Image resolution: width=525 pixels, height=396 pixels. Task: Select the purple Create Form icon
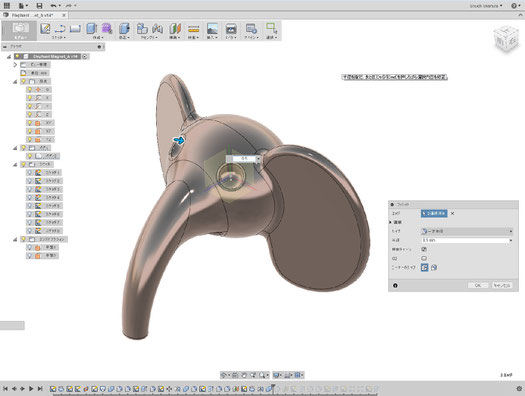[107, 28]
